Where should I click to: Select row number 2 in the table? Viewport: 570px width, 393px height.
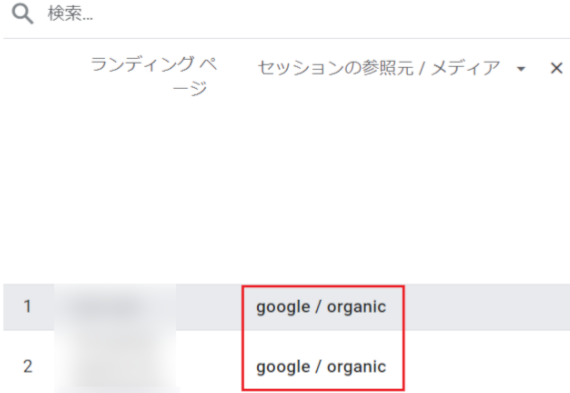(28, 366)
